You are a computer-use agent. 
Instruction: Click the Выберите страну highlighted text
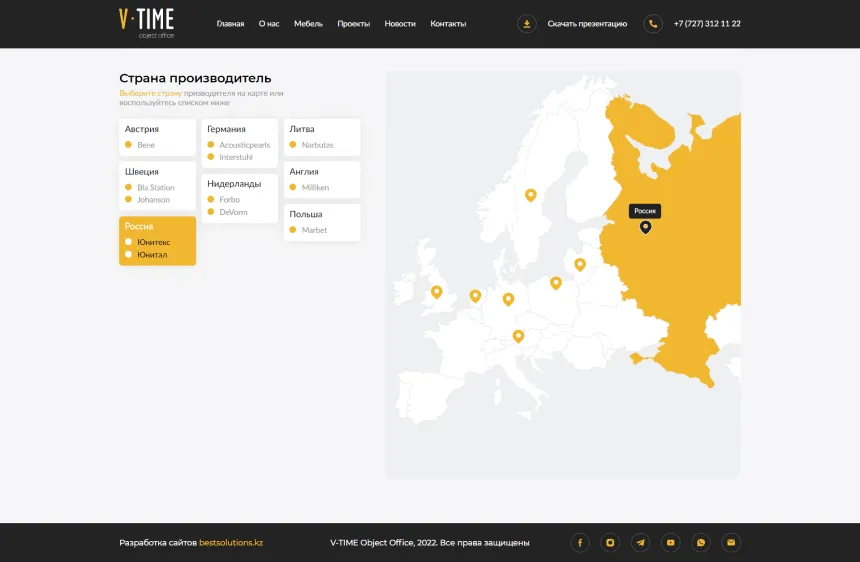point(150,93)
